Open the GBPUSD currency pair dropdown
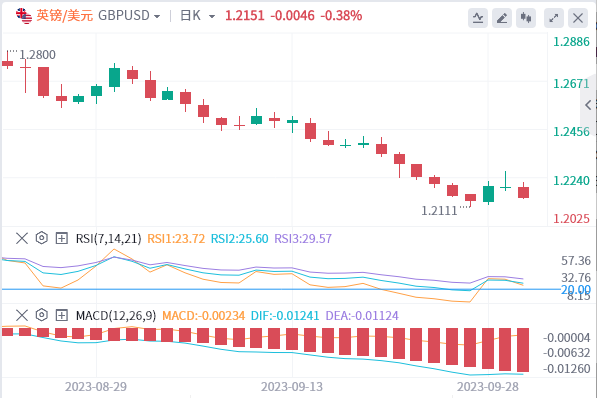The height and width of the screenshot is (398, 597). 129,16
